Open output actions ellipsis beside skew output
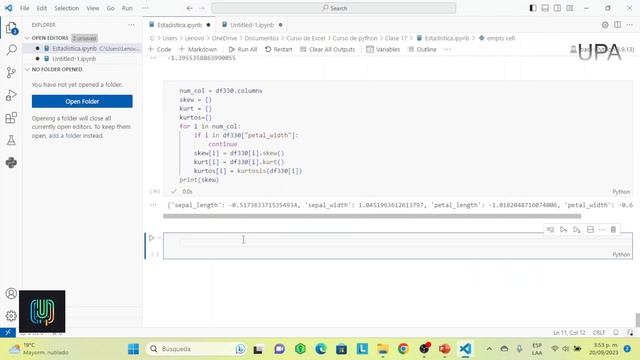The image size is (640, 360). pyautogui.click(x=153, y=205)
